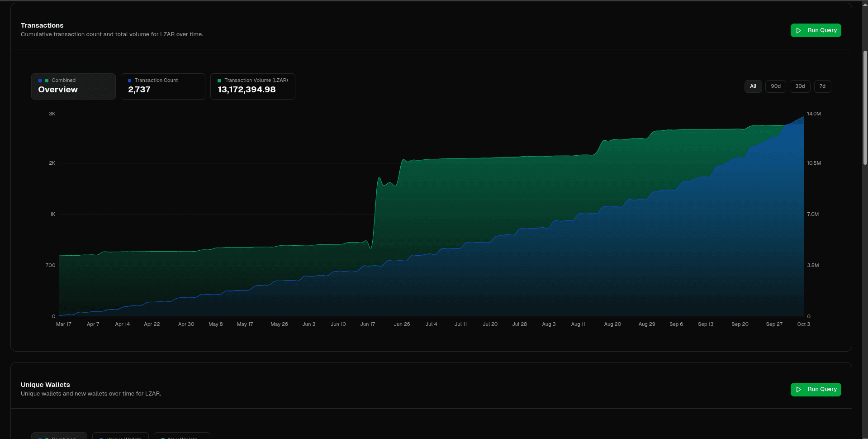
Task: Click the vertical page scrollbar thumb
Action: [865, 108]
